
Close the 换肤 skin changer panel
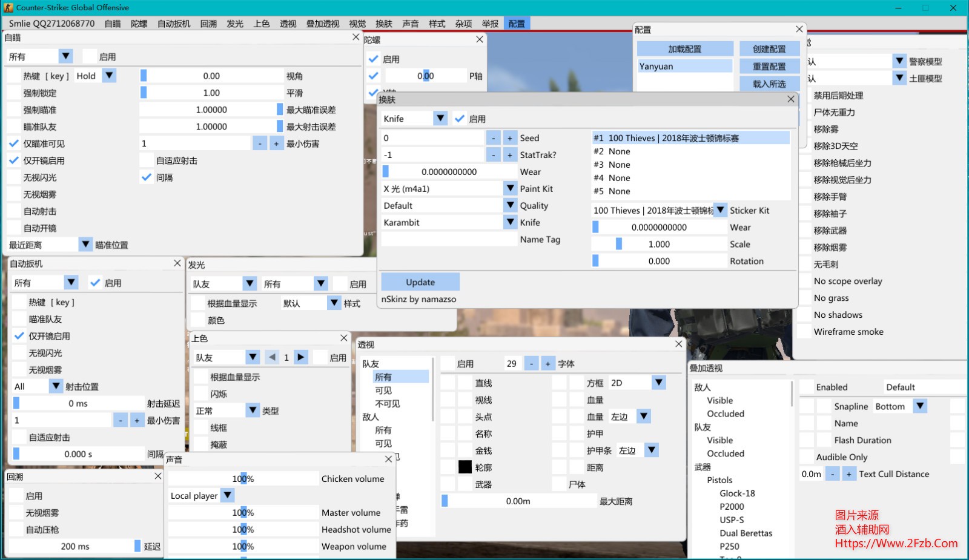[x=791, y=99]
